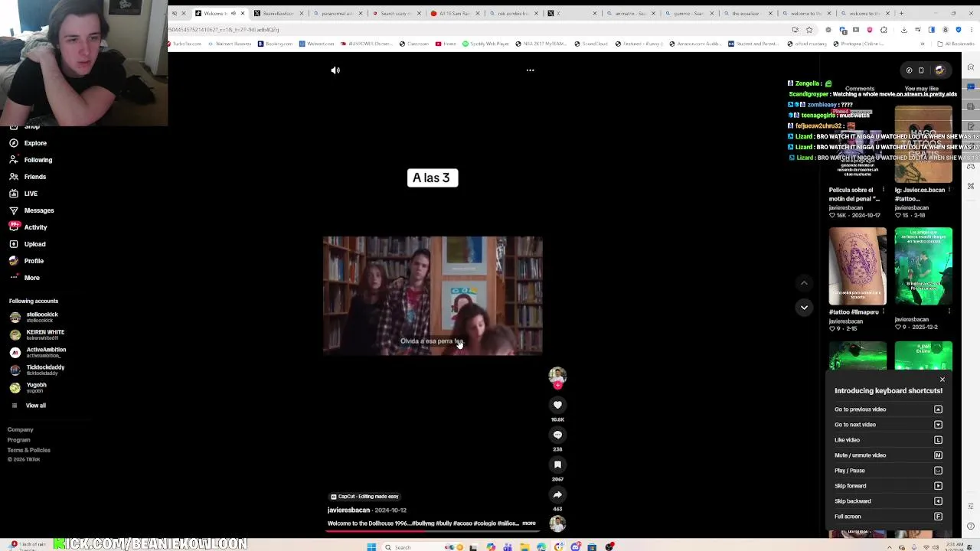
Task: Open Pelicula sobre el motin video thumbnail
Action: pyautogui.click(x=857, y=144)
